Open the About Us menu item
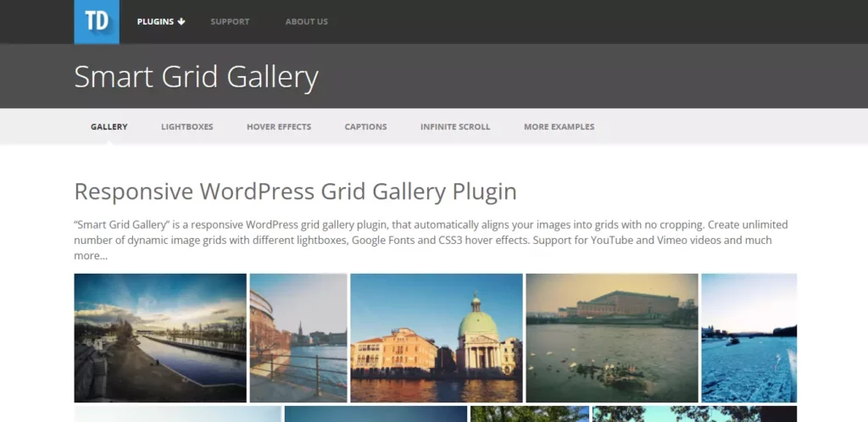 (x=306, y=22)
